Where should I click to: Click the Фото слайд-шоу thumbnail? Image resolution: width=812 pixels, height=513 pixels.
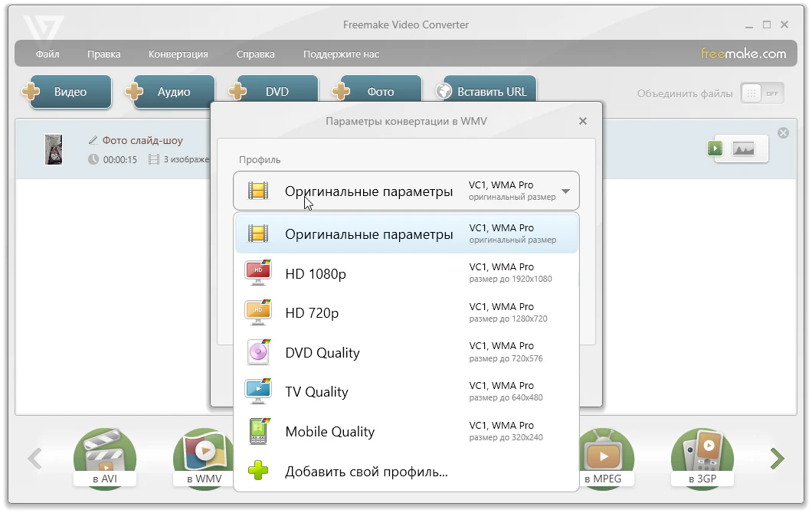[x=54, y=149]
